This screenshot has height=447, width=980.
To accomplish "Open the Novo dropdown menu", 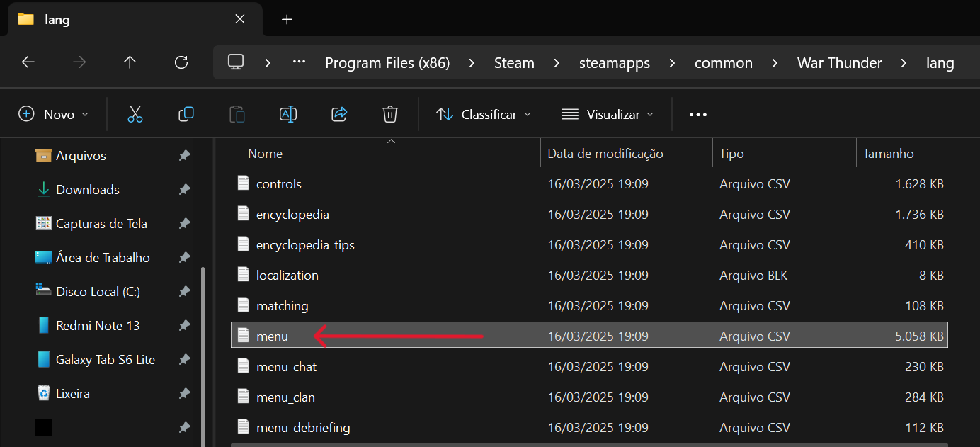I will coord(54,114).
